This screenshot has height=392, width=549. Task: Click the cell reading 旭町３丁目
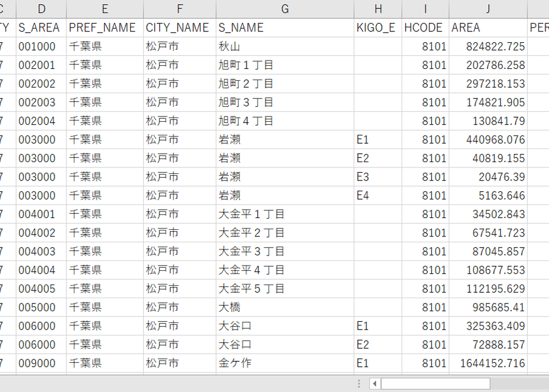pos(285,102)
